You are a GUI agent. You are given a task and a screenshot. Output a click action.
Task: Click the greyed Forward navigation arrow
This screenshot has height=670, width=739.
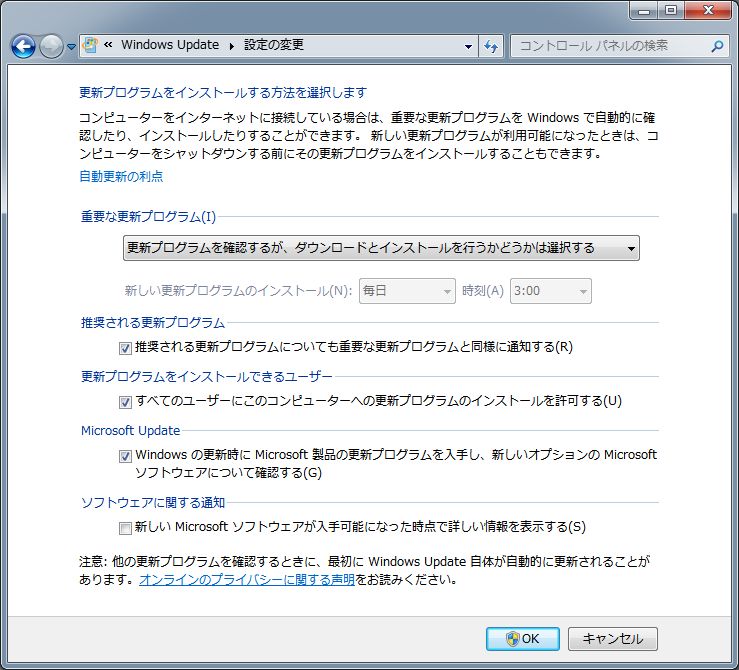51,46
